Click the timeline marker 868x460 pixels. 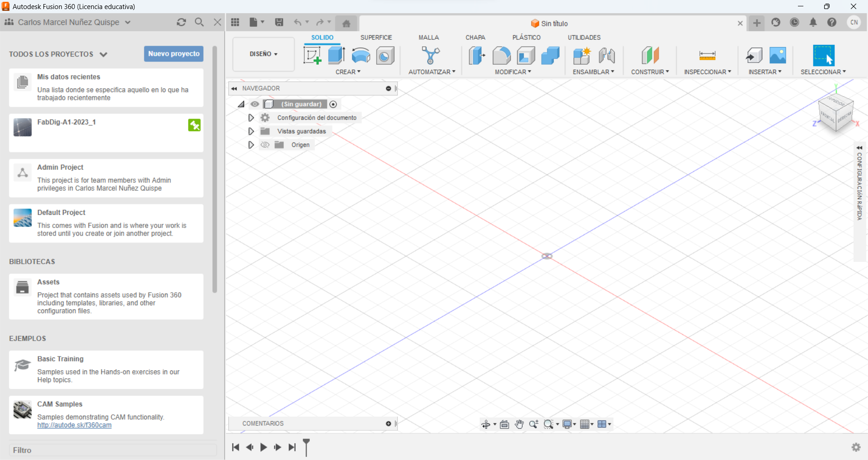click(307, 447)
